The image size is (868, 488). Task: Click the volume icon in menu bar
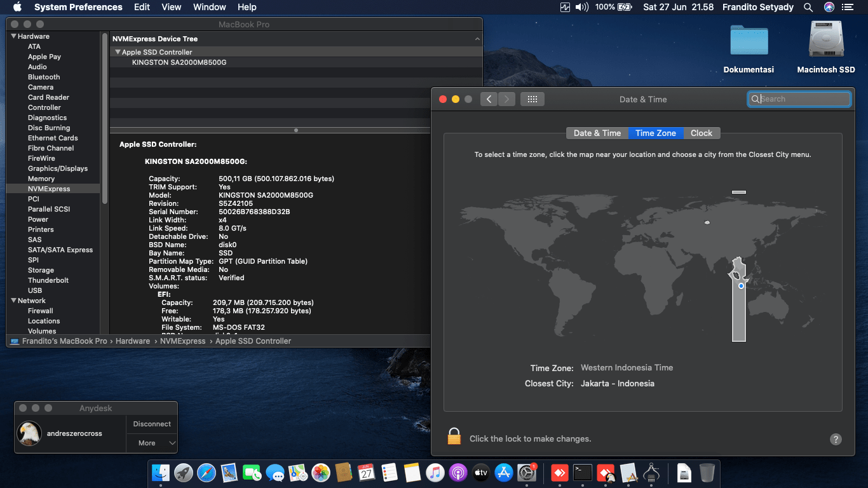pyautogui.click(x=582, y=7)
